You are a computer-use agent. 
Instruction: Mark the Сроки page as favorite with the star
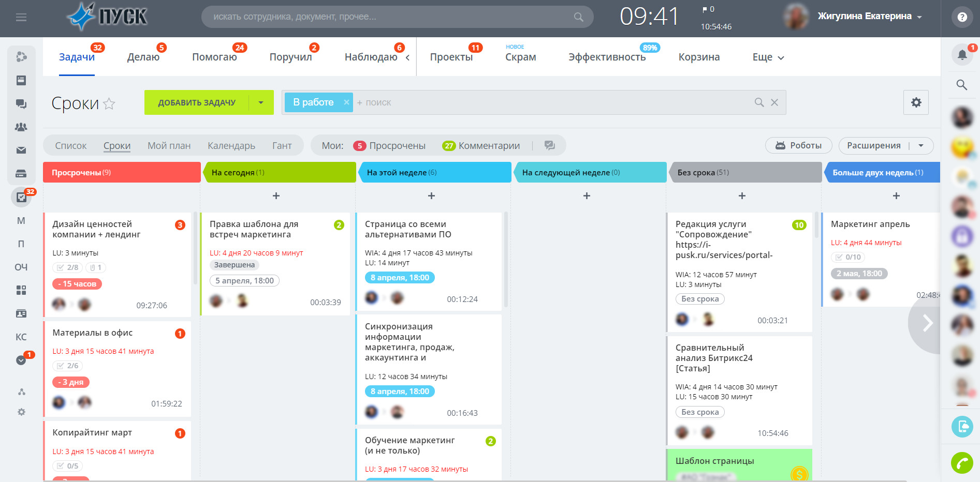109,104
